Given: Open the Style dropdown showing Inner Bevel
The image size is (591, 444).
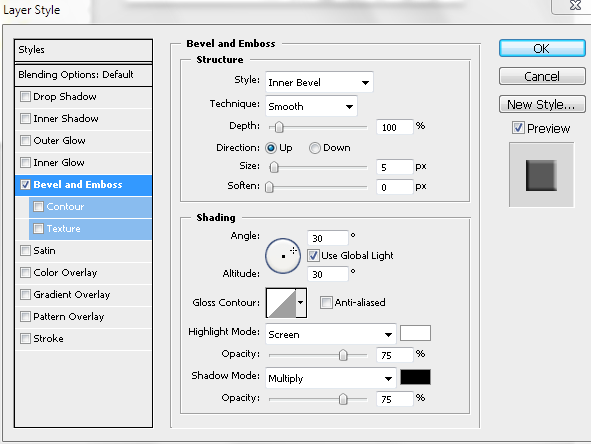Looking at the screenshot, I should (x=319, y=82).
